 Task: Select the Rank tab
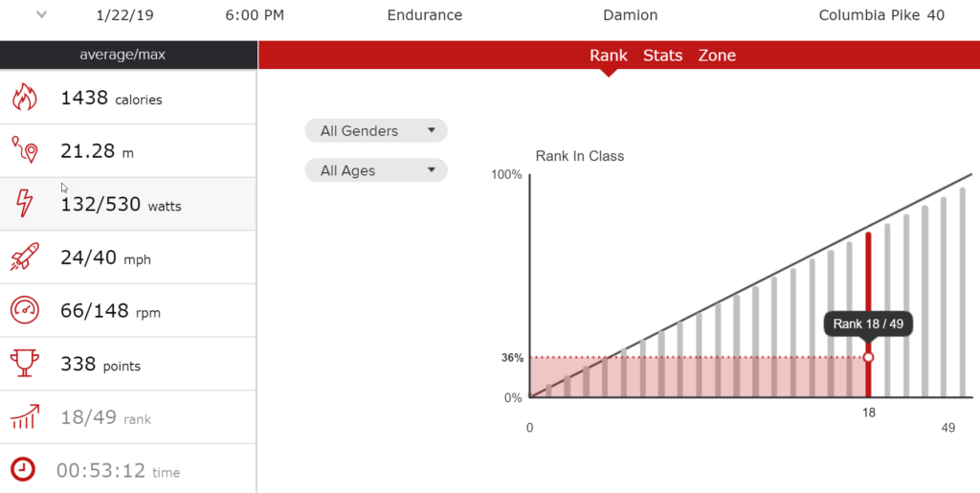pyautogui.click(x=608, y=56)
